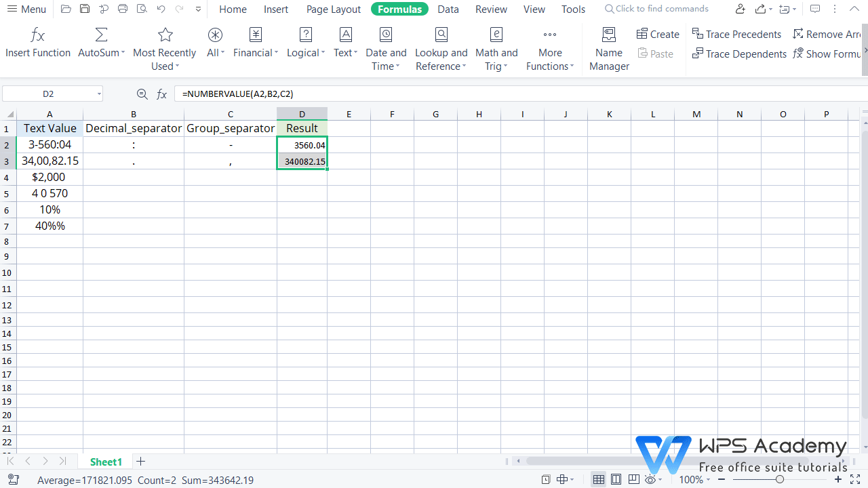Expand the Math and Trig dropdown
This screenshot has height=488, width=868.
[x=496, y=49]
